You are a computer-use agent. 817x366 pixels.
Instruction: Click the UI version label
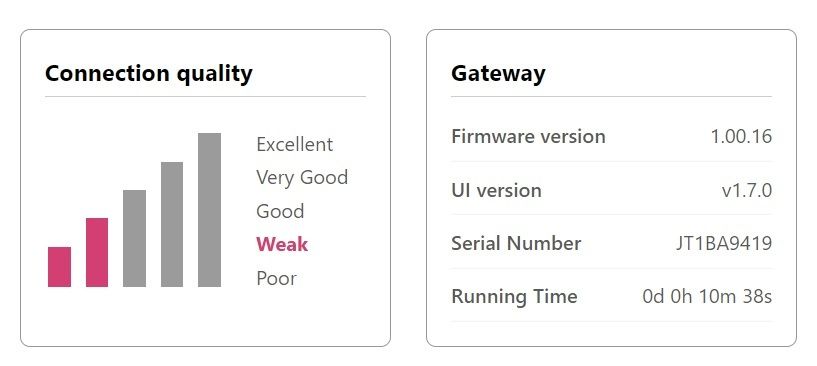[497, 190]
